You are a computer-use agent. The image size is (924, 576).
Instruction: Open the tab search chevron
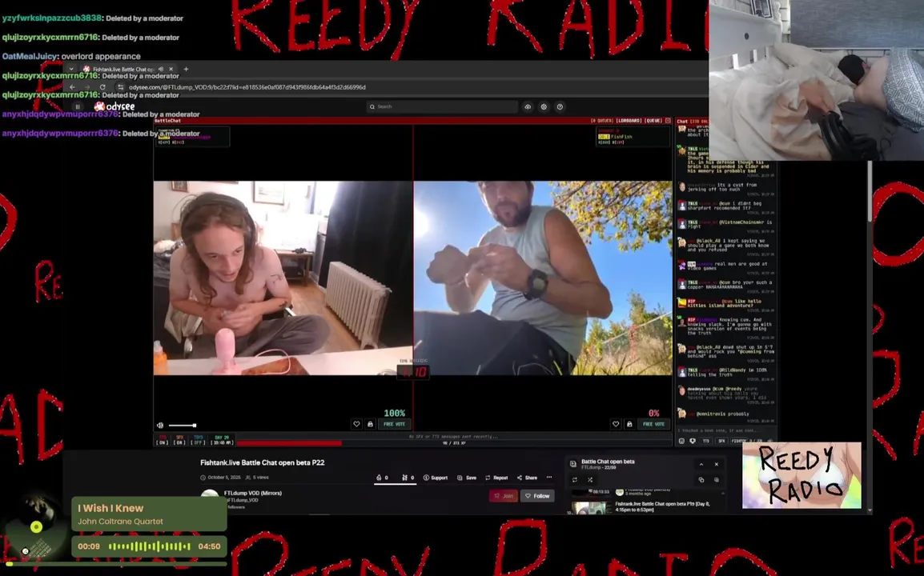point(71,69)
